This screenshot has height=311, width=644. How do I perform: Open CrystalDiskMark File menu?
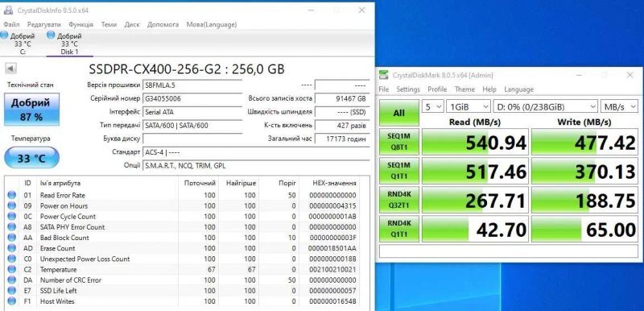384,89
